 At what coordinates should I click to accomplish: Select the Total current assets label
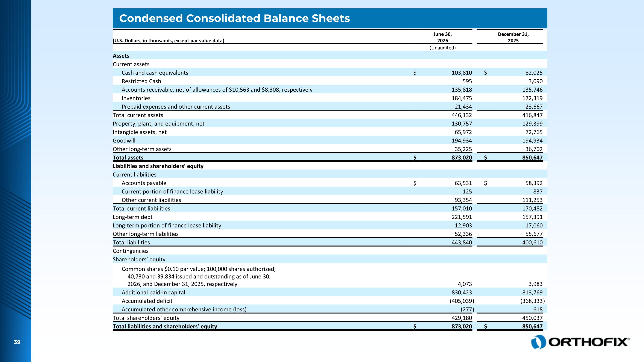[138, 115]
